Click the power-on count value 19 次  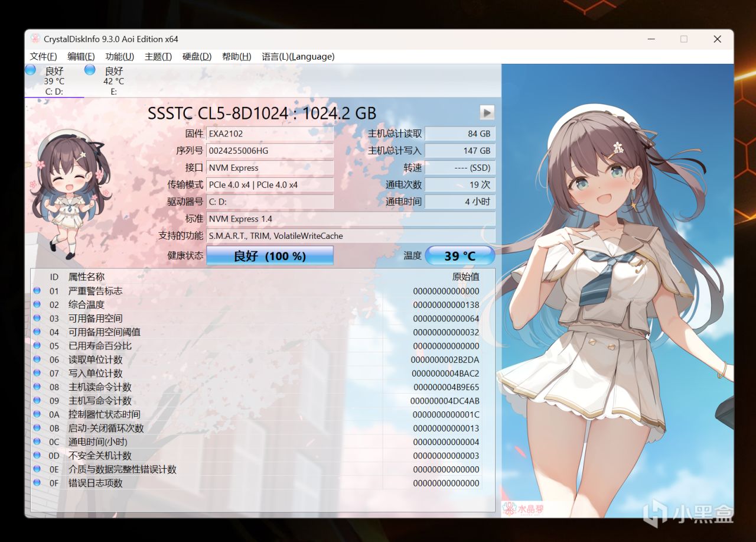click(460, 184)
